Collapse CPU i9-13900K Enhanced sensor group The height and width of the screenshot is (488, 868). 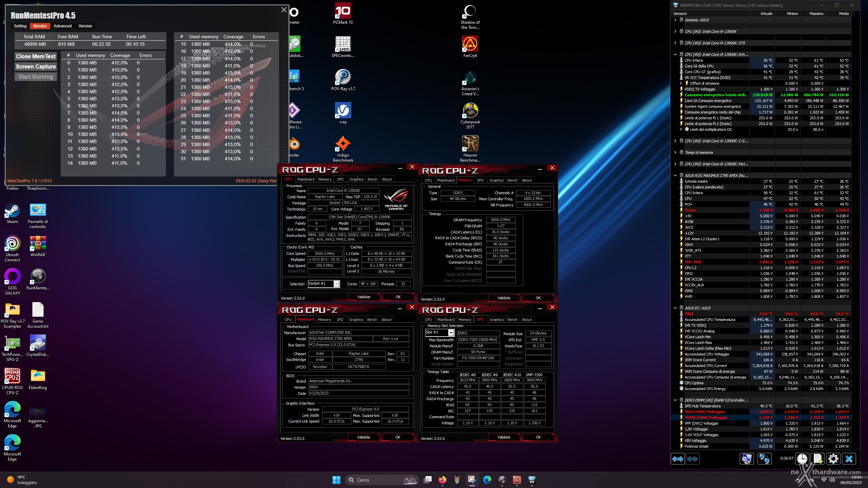tap(675, 55)
